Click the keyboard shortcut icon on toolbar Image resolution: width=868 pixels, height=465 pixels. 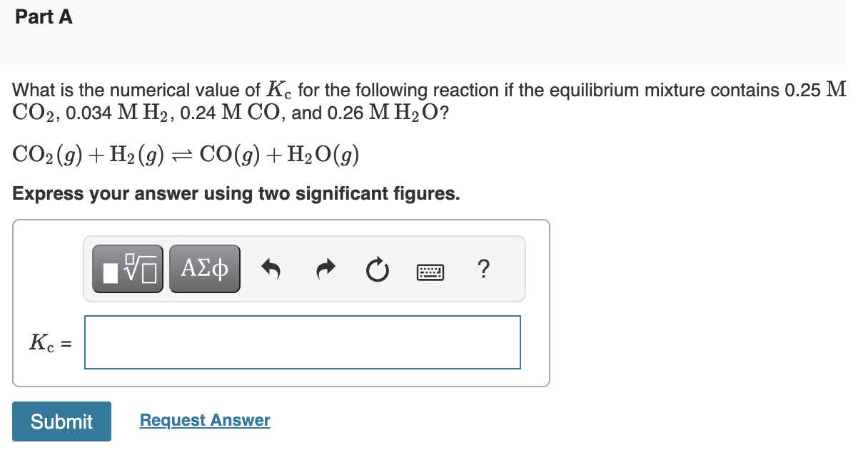pos(431,271)
